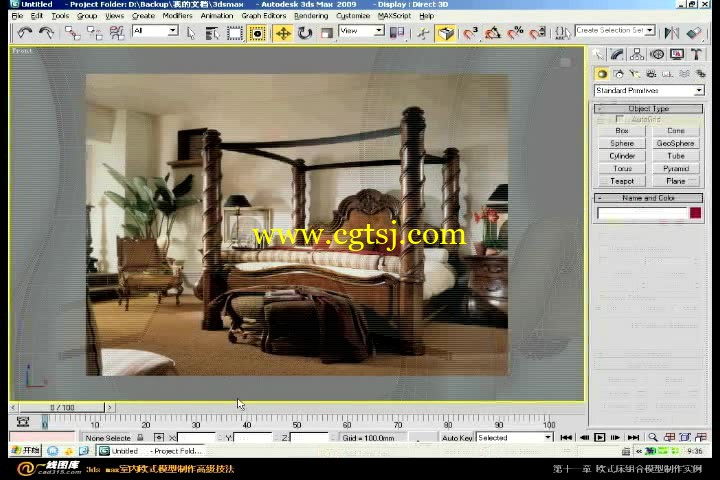Toggle the Auto Key button

click(456, 438)
